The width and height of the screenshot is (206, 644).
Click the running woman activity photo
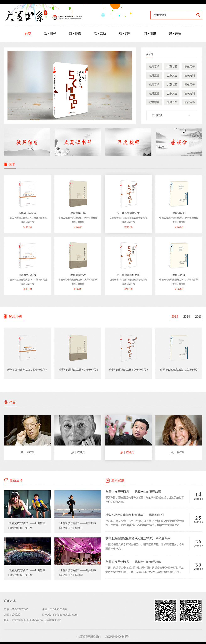tap(78, 504)
